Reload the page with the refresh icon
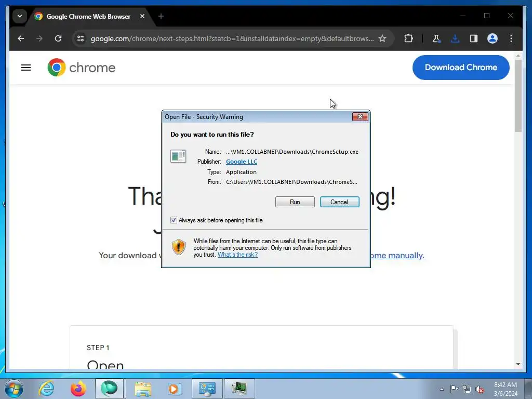 58,38
